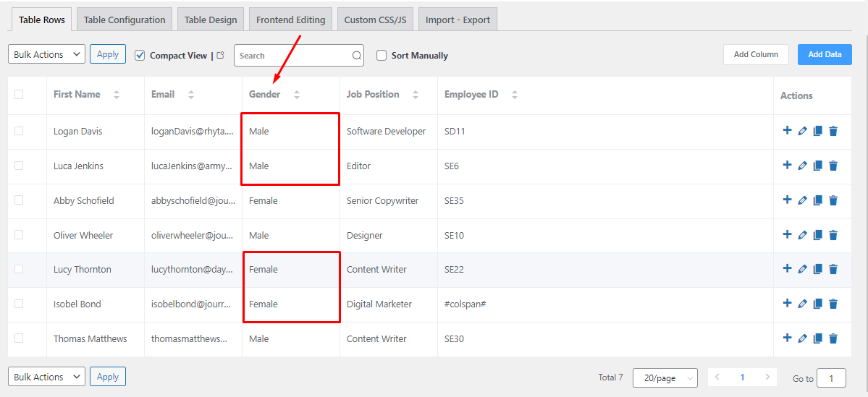
Task: Click the magnifier icon in the search box
Action: [x=356, y=56]
